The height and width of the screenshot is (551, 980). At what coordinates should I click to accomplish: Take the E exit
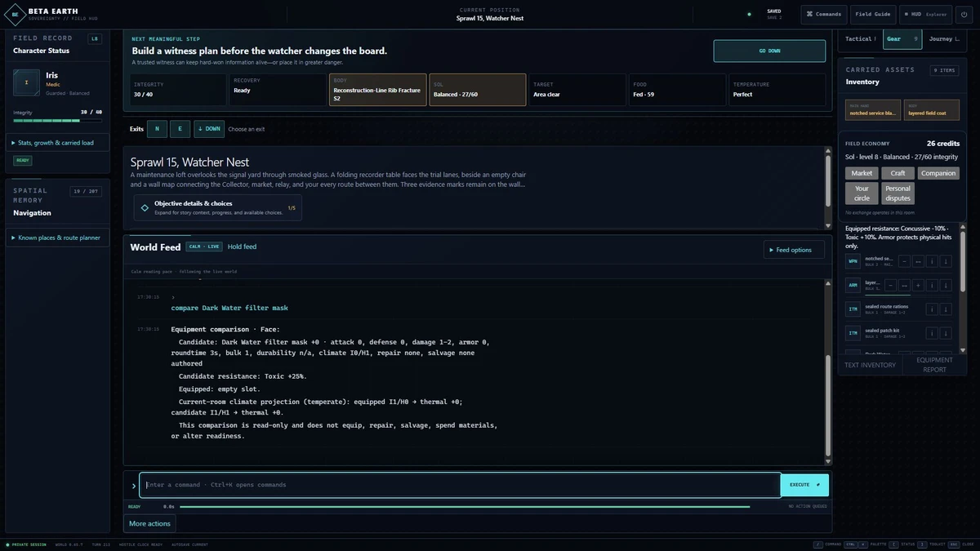pyautogui.click(x=180, y=129)
